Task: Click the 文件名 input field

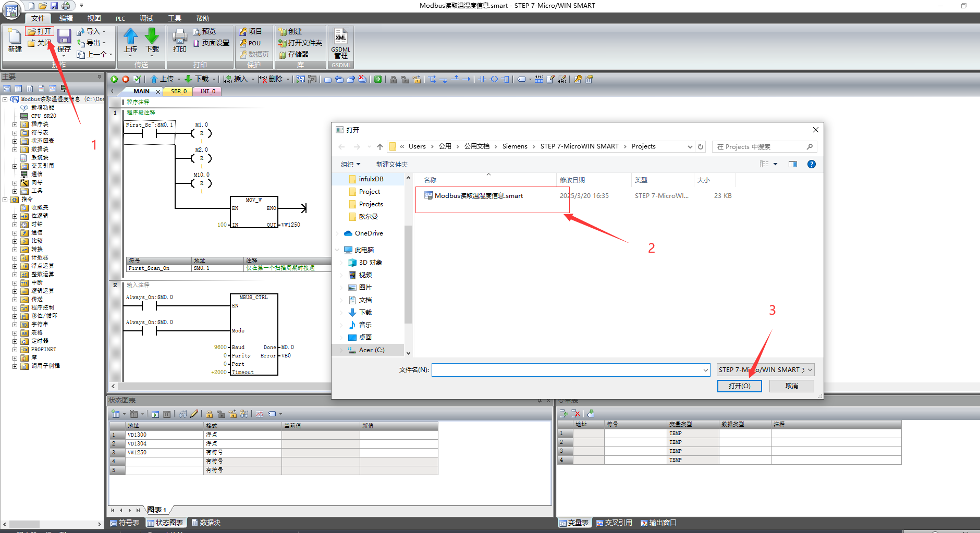Action: [567, 370]
